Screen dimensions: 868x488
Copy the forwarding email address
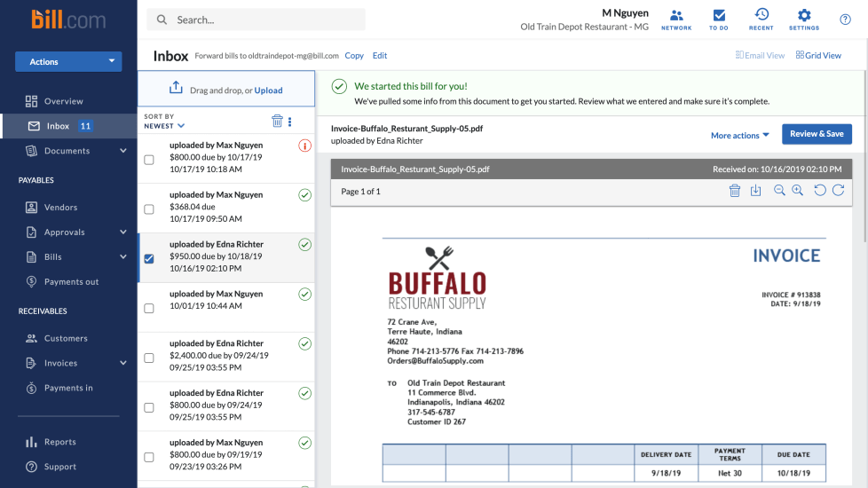click(354, 55)
